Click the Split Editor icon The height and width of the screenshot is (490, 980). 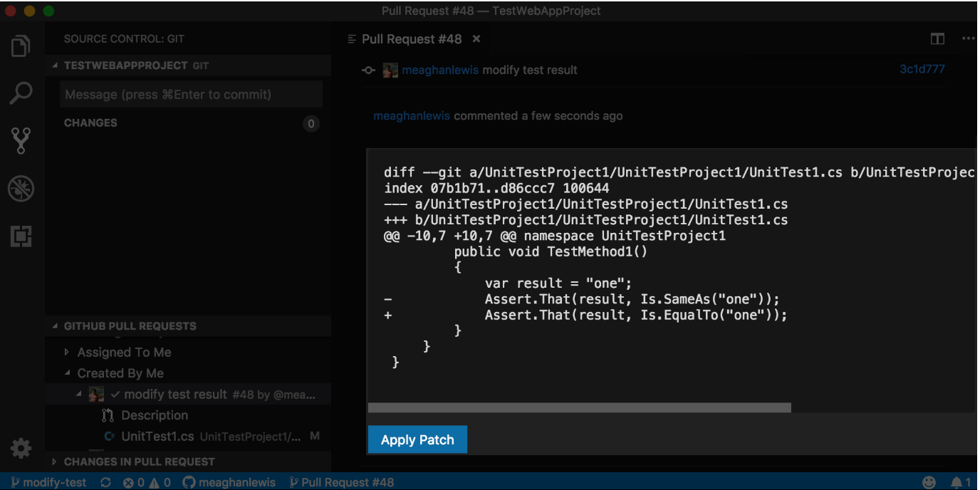click(937, 38)
